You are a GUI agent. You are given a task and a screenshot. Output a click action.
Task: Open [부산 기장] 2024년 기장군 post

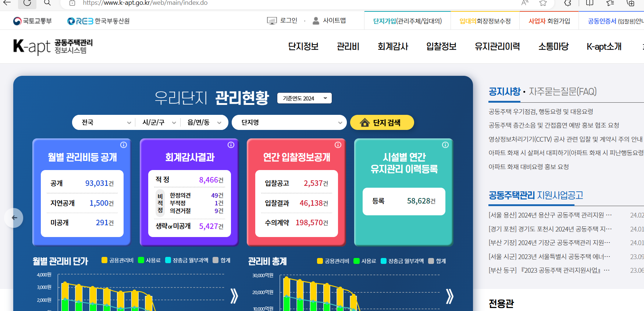tap(549, 243)
